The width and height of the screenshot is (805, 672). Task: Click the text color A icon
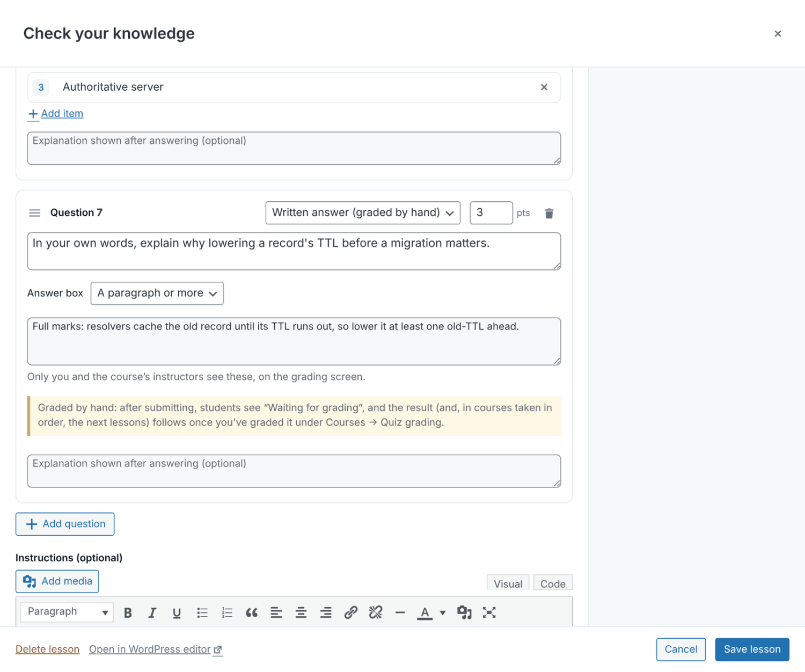[425, 612]
